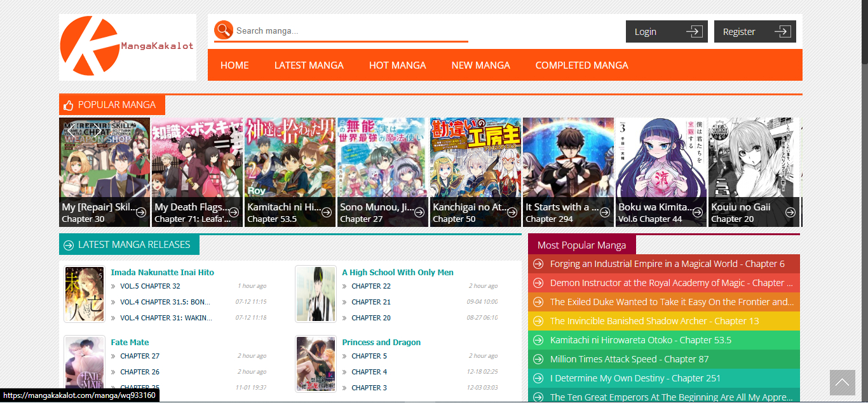Open the Princess and Dragon title link
Viewport: 868px width, 403px height.
(x=381, y=342)
